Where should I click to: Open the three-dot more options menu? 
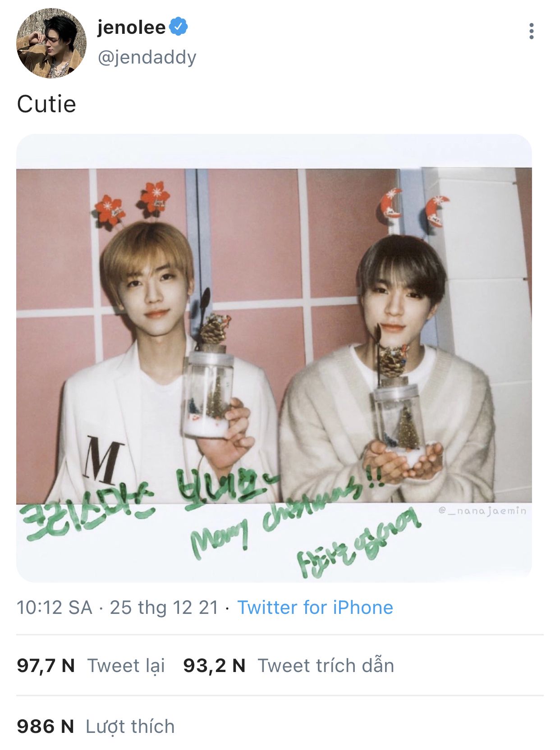532,31
